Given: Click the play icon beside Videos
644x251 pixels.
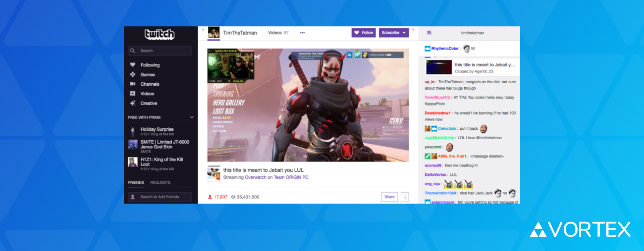Looking at the screenshot, I should [x=133, y=93].
